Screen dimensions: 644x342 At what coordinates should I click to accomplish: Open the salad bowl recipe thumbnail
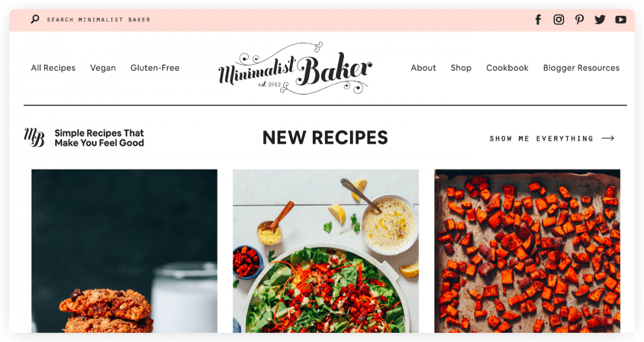(326, 251)
